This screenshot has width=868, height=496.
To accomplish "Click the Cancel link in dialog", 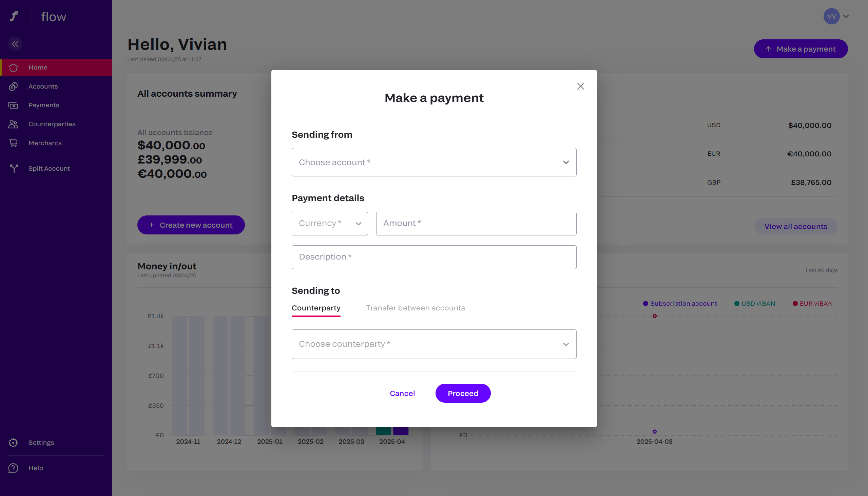I will click(402, 393).
